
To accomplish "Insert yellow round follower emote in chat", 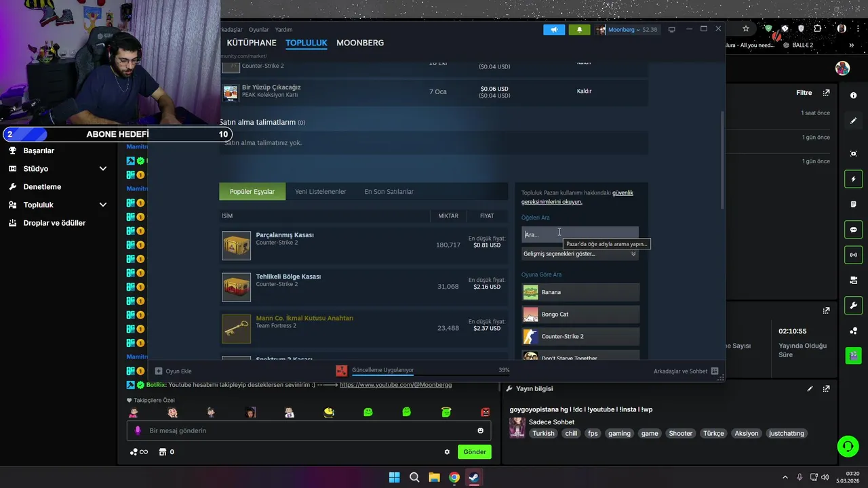I will tap(330, 412).
